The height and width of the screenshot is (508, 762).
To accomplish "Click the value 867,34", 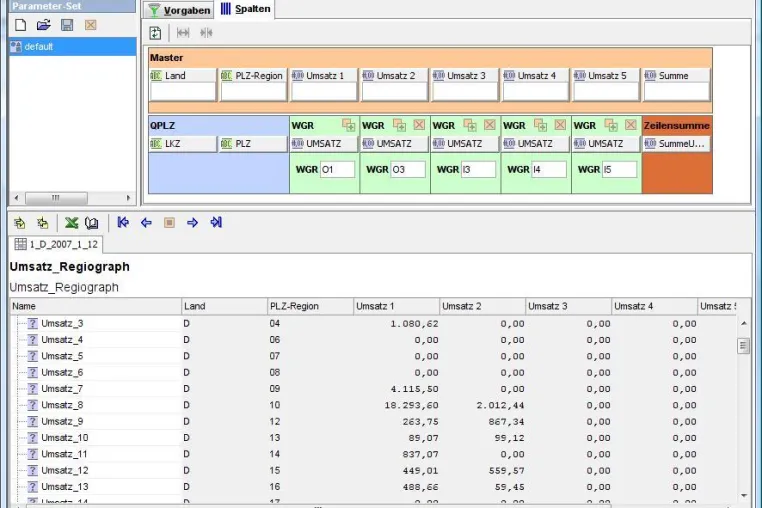I will coord(506,421).
